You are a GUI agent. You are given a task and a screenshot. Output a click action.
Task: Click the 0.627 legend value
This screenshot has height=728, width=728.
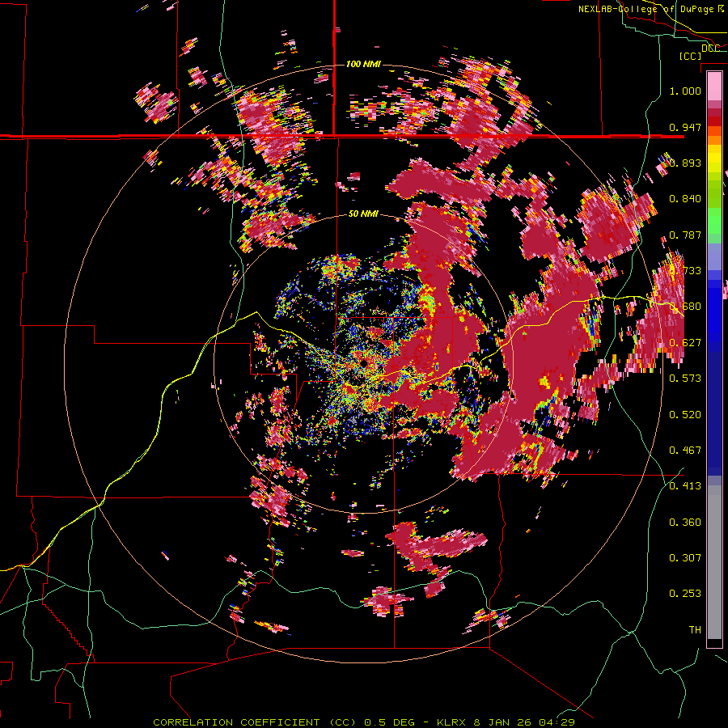point(685,343)
